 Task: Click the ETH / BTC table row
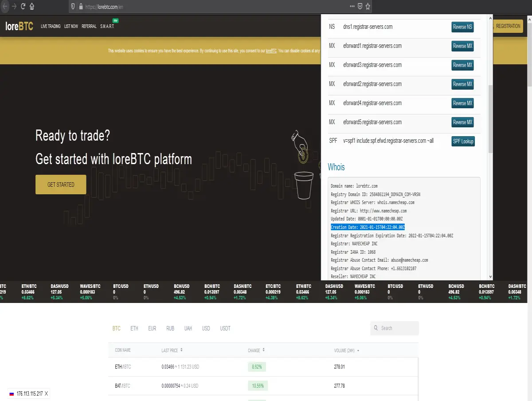[263, 367]
